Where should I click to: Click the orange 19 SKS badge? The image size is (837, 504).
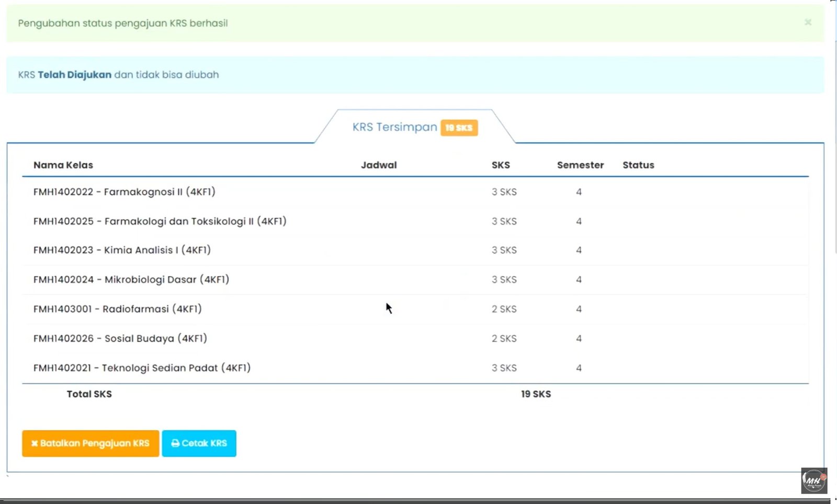(x=459, y=128)
